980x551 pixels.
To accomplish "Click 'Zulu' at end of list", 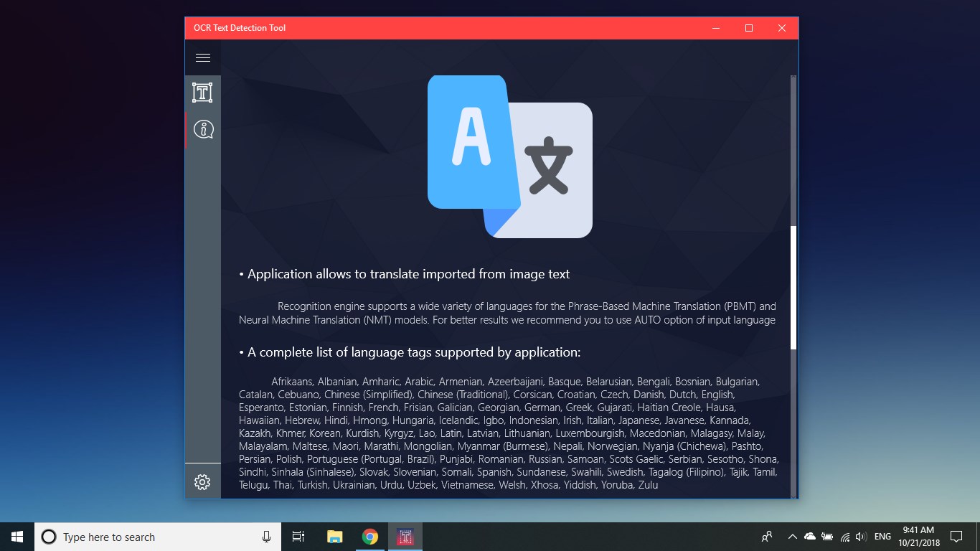I will pos(648,485).
